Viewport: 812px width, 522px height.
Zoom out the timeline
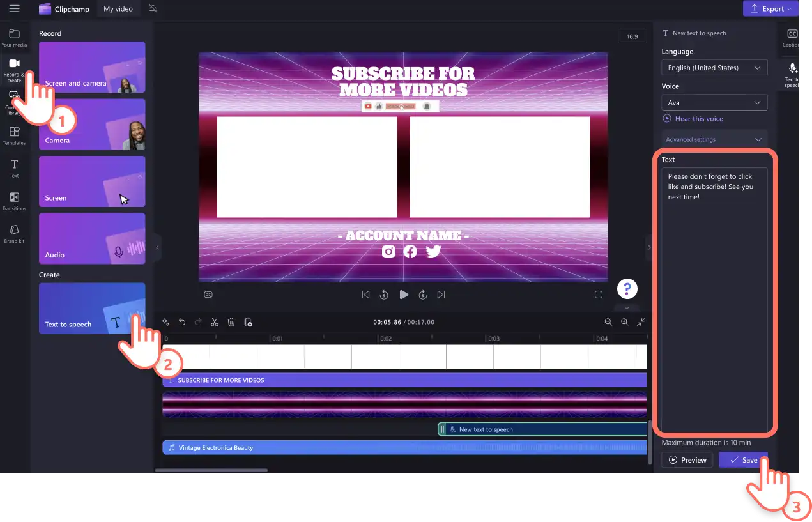[x=608, y=322]
